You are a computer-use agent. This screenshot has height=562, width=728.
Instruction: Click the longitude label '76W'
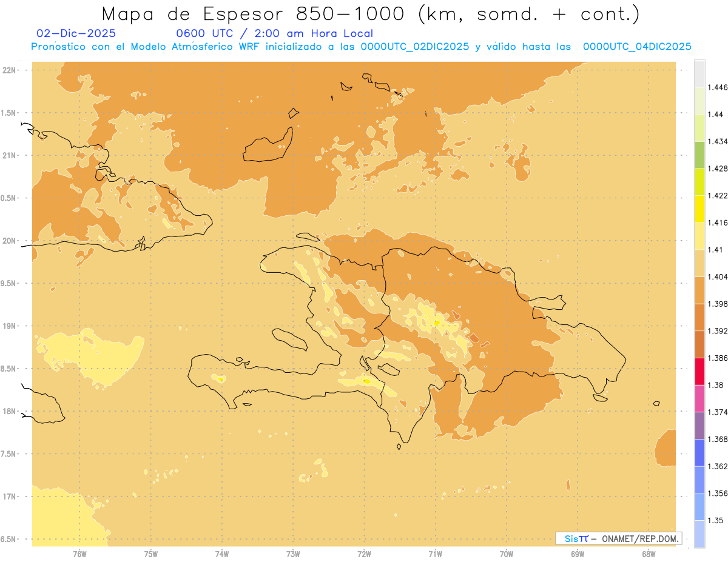pos(79,554)
